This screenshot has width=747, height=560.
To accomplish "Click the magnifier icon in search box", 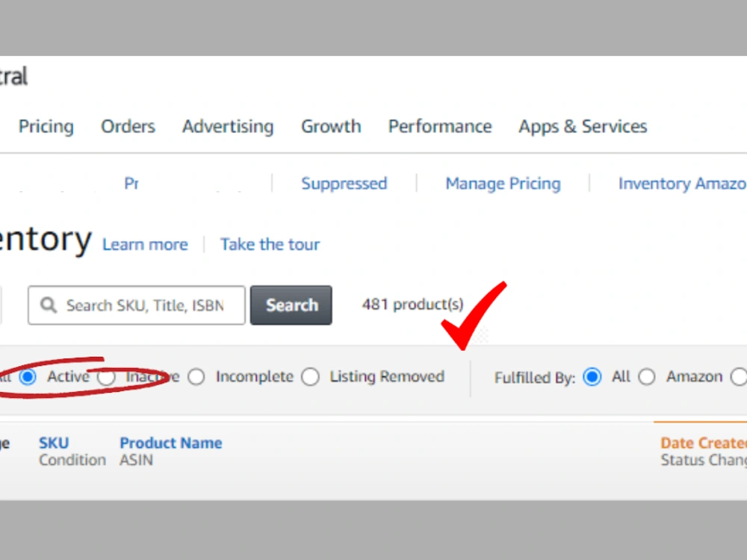I will [48, 305].
